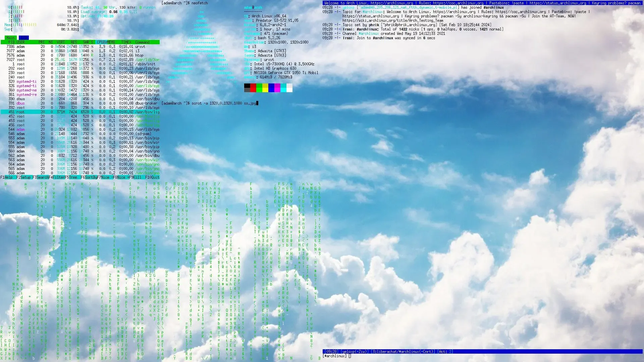This screenshot has width=644, height=362.
Task: Sort by the USER column header
Action: (x=21, y=42)
